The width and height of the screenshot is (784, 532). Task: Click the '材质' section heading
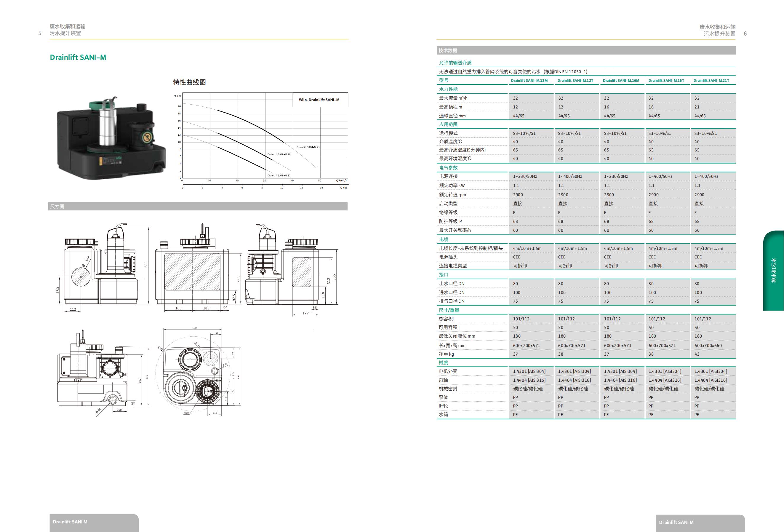pos(443,363)
